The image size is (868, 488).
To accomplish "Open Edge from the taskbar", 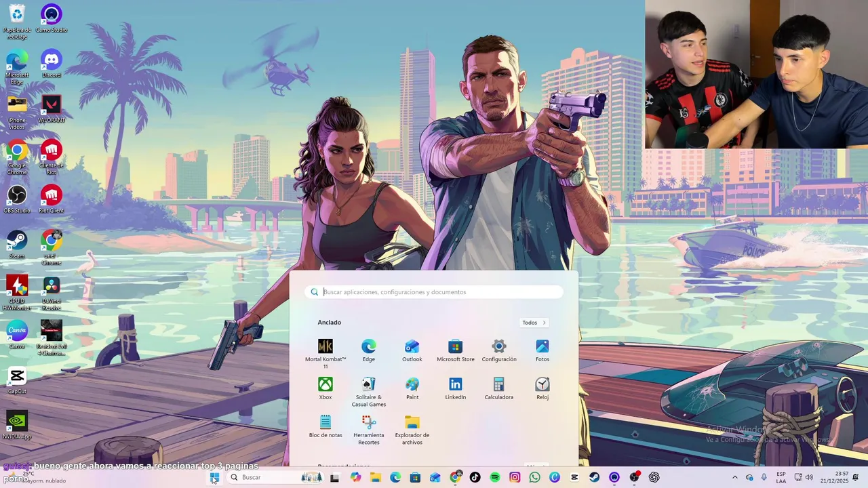I will [395, 478].
